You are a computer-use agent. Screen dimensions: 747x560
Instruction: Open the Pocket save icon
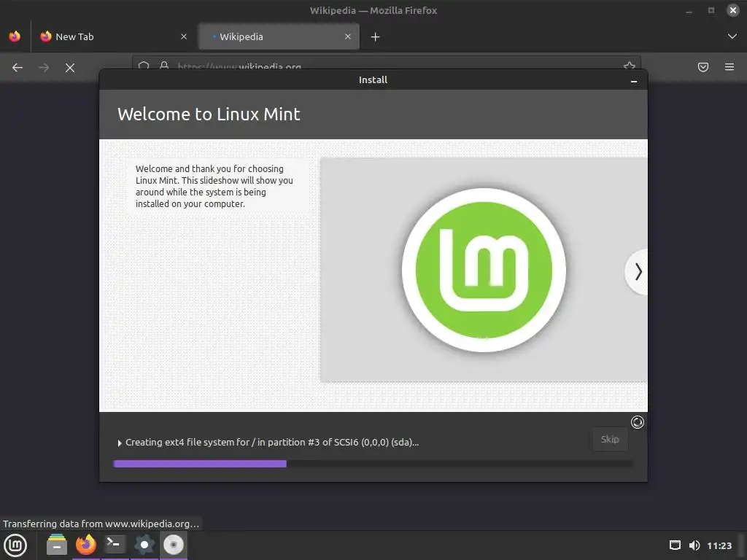[x=703, y=67]
